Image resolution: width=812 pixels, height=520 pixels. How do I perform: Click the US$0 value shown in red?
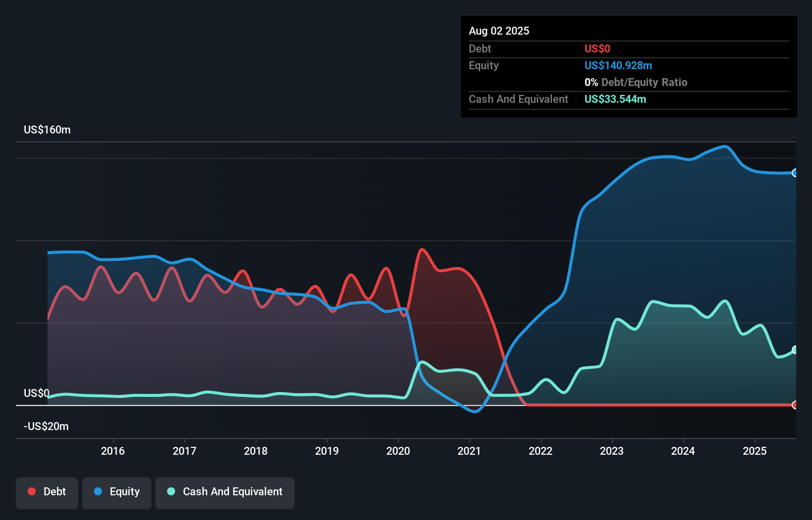(x=597, y=48)
